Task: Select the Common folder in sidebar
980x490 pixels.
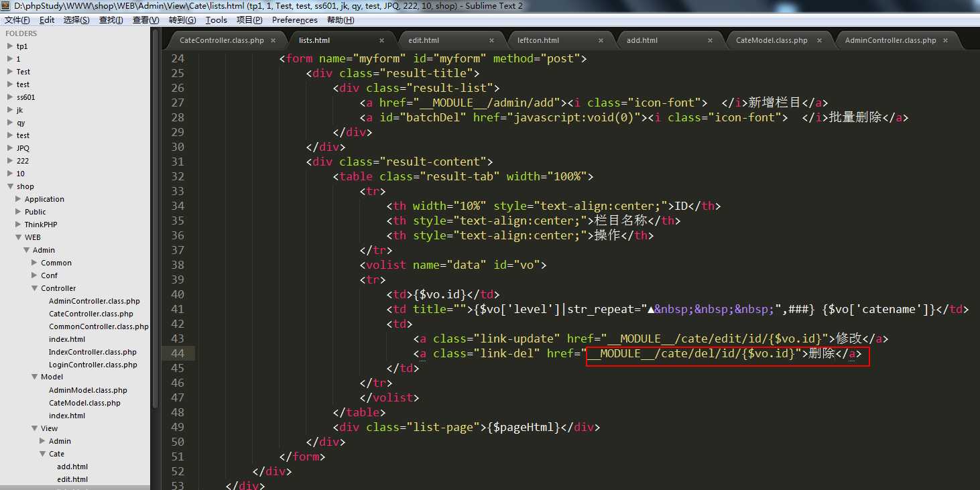Action: (x=56, y=263)
